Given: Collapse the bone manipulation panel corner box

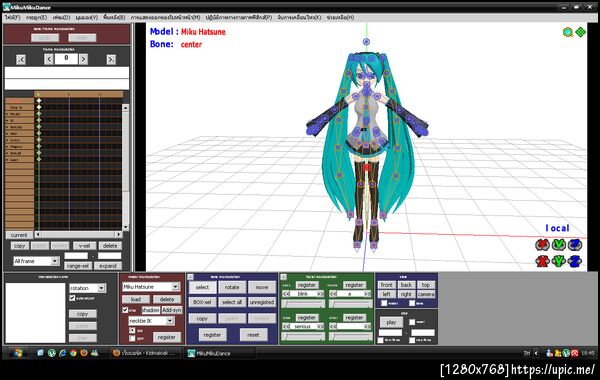Looking at the screenshot, I should click(x=191, y=277).
